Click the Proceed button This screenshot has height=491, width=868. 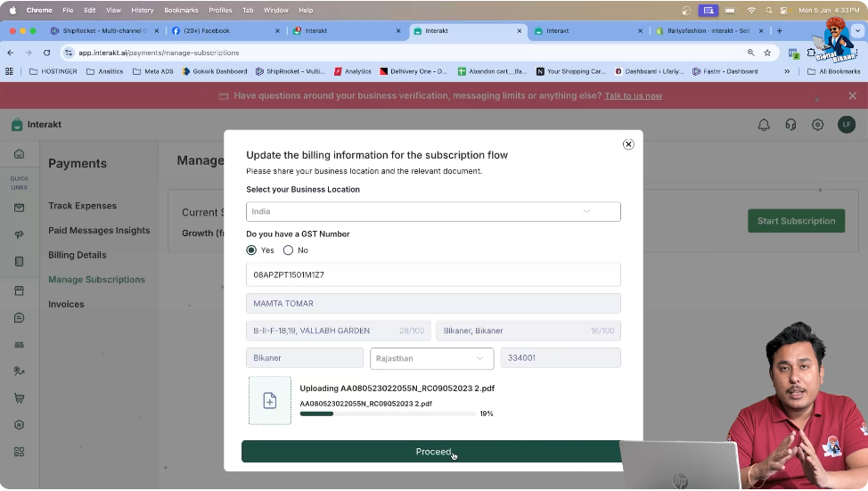tap(433, 452)
